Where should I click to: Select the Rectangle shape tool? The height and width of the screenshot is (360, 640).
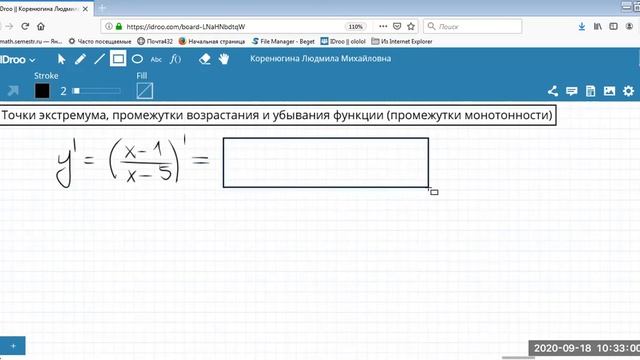(118, 59)
